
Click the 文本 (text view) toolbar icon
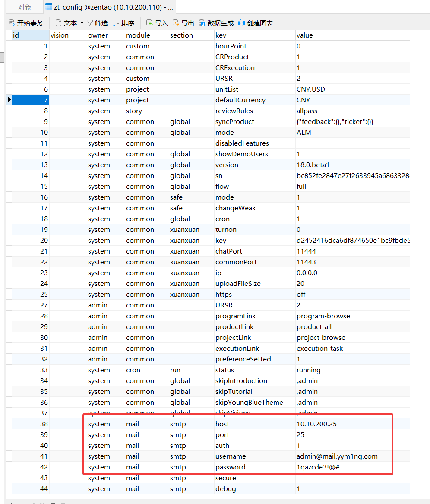coord(59,23)
